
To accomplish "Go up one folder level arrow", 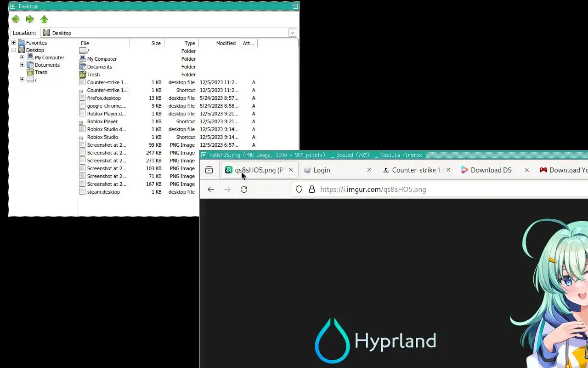I will click(44, 19).
